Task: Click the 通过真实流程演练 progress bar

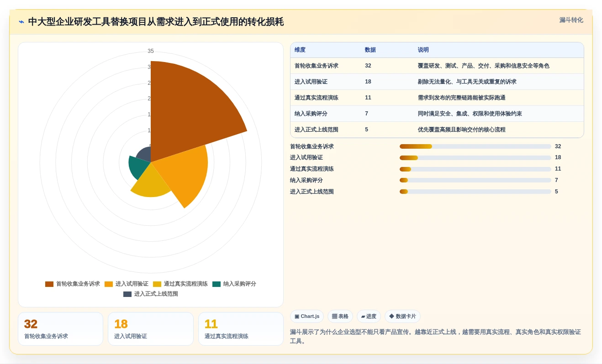Action: coord(475,169)
